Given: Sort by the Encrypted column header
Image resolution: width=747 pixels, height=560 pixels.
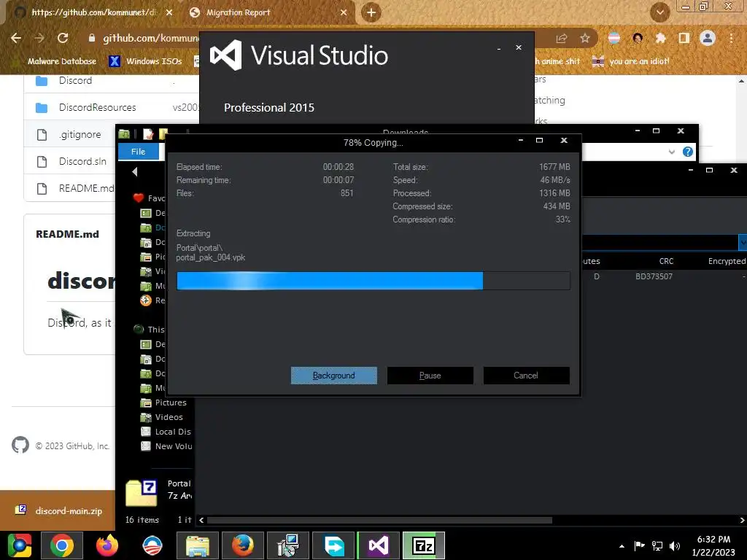Looking at the screenshot, I should 727,261.
